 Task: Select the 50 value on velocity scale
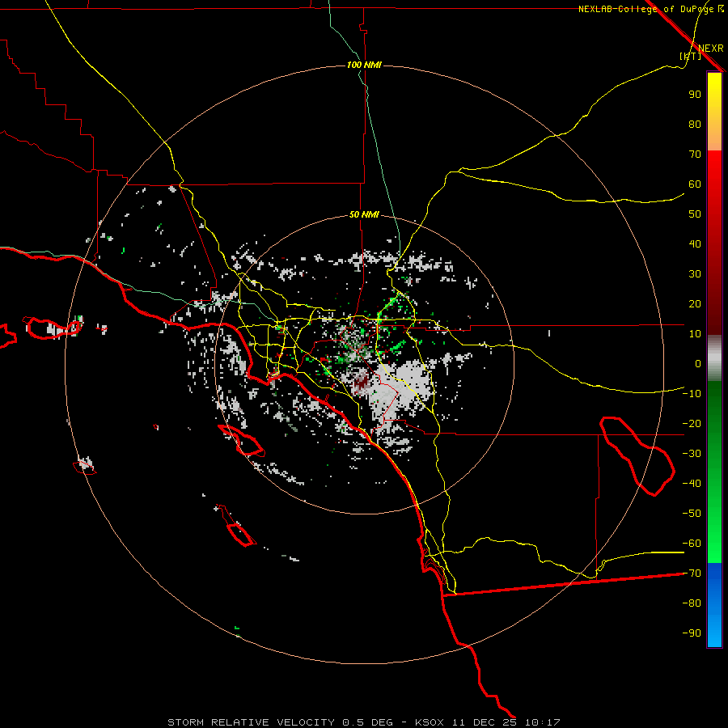pyautogui.click(x=695, y=214)
